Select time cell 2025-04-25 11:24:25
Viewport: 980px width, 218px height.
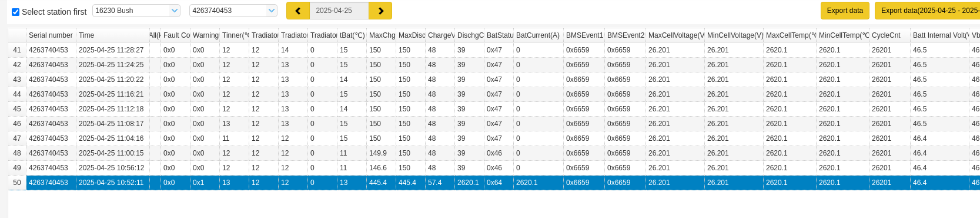point(113,65)
